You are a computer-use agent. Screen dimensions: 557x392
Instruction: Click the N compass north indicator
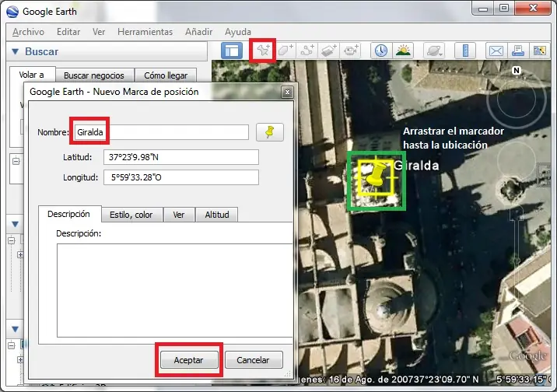pyautogui.click(x=517, y=70)
